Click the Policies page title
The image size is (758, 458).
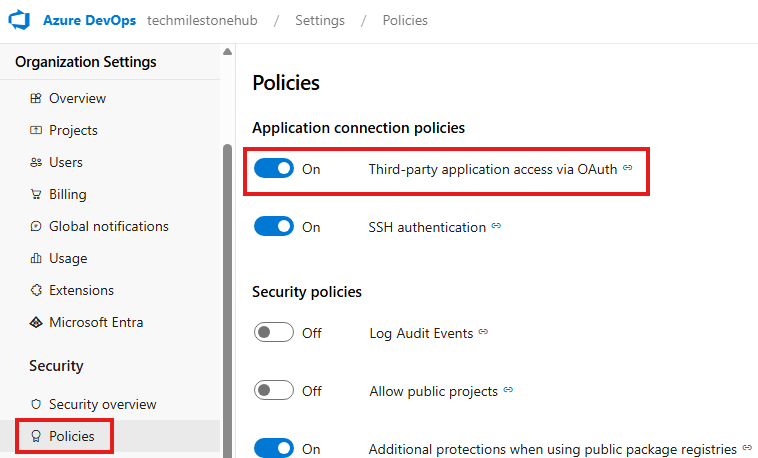(x=286, y=83)
